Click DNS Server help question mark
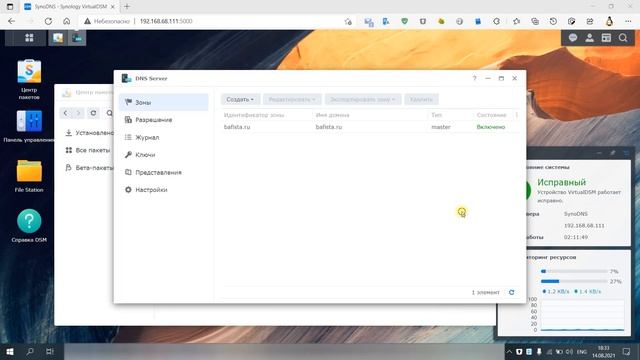This screenshot has width=640, height=360. pyautogui.click(x=474, y=78)
